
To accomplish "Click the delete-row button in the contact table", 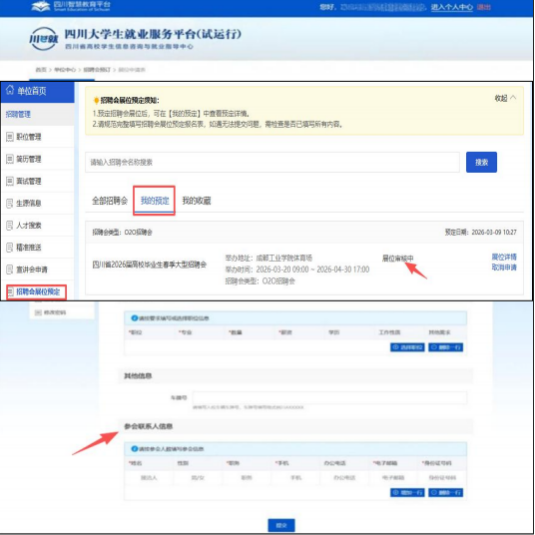I will 446,492.
